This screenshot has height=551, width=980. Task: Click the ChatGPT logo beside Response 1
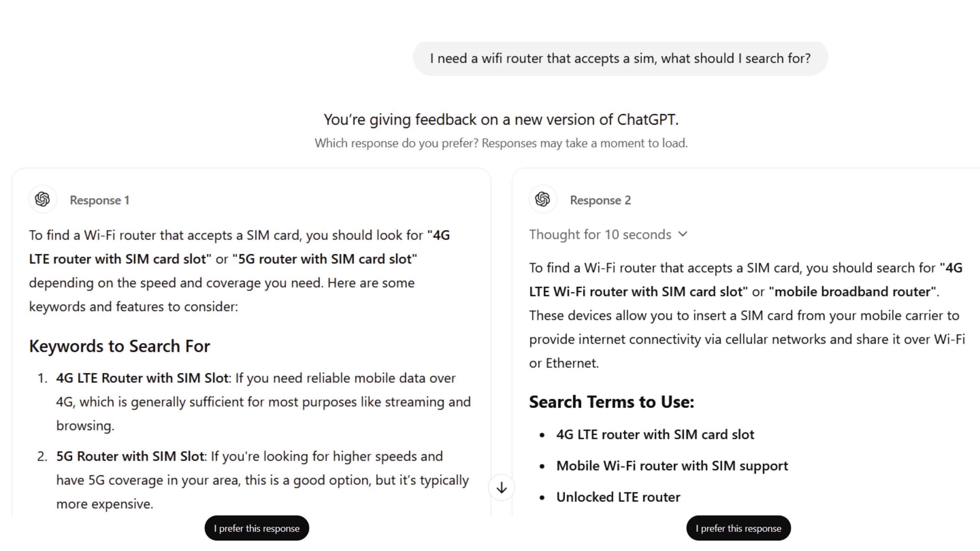click(x=43, y=199)
